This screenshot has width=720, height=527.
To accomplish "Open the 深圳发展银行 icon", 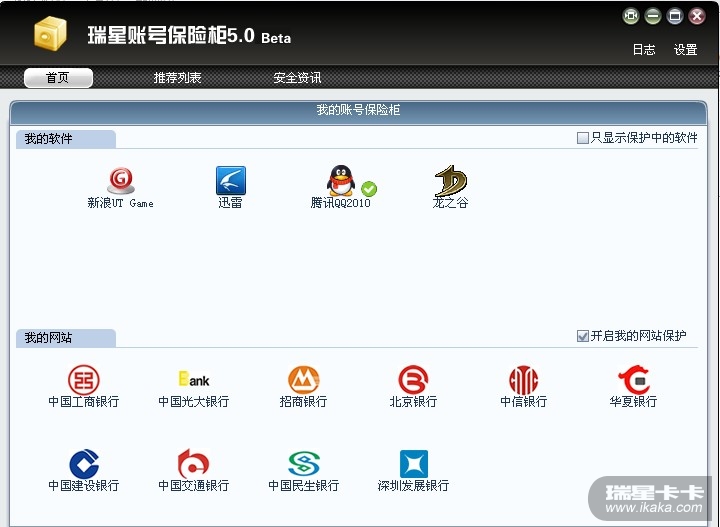I will 414,464.
